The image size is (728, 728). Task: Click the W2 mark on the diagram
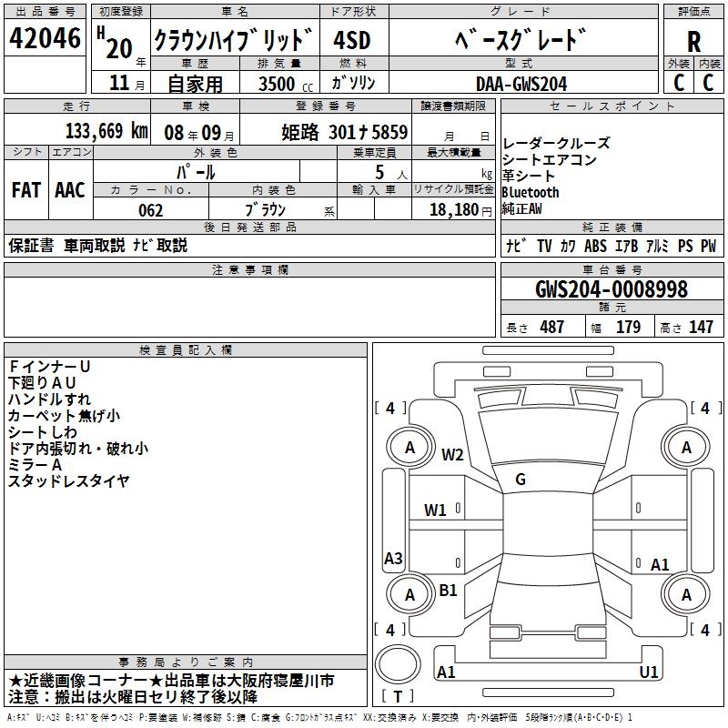click(x=452, y=454)
